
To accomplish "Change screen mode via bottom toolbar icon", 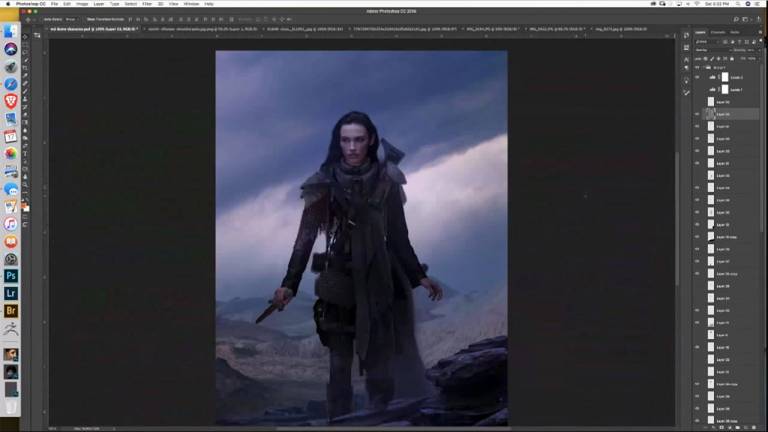I will 25,225.
